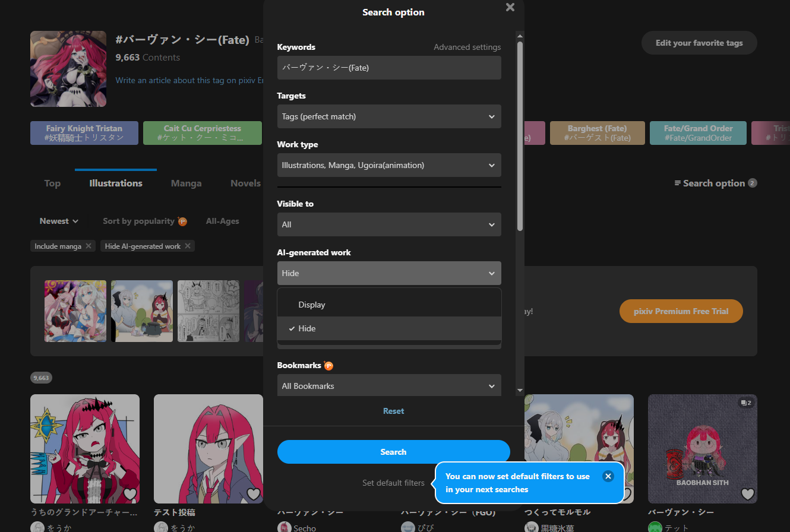Select the Illustrations tab
Viewport: 790px width, 532px height.
[x=116, y=183]
